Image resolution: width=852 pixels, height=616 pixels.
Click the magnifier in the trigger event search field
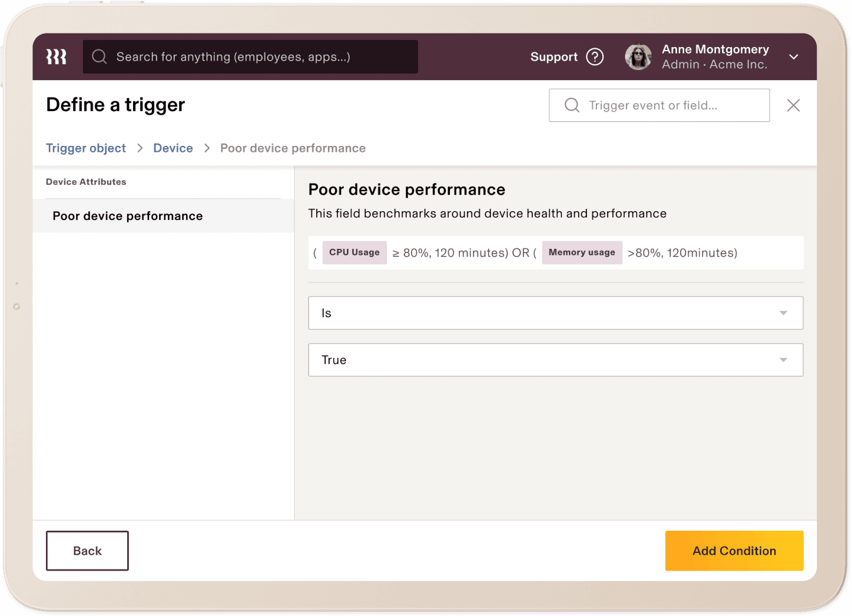tap(571, 105)
